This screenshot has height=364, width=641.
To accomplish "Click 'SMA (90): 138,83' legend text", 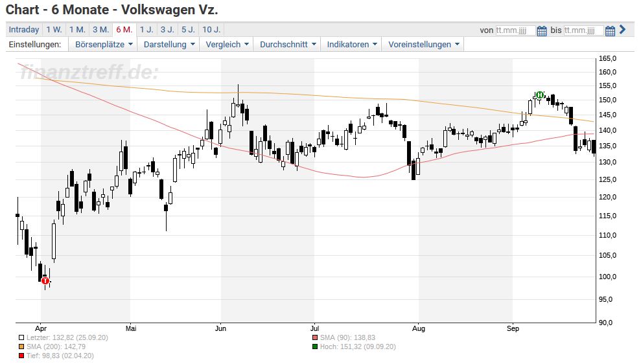I will [x=347, y=338].
